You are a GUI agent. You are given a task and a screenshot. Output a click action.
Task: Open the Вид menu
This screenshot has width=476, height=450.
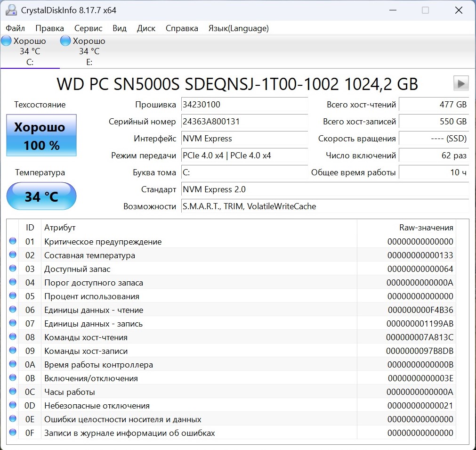click(x=120, y=28)
